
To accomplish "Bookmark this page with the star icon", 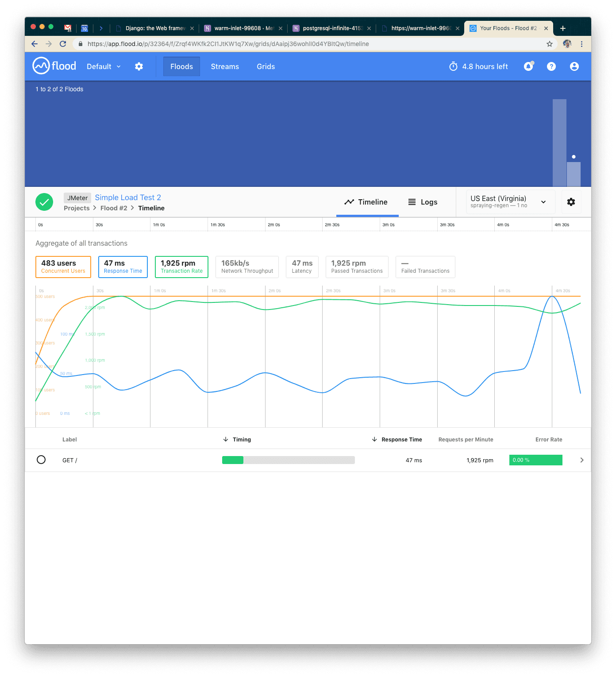I will (549, 44).
